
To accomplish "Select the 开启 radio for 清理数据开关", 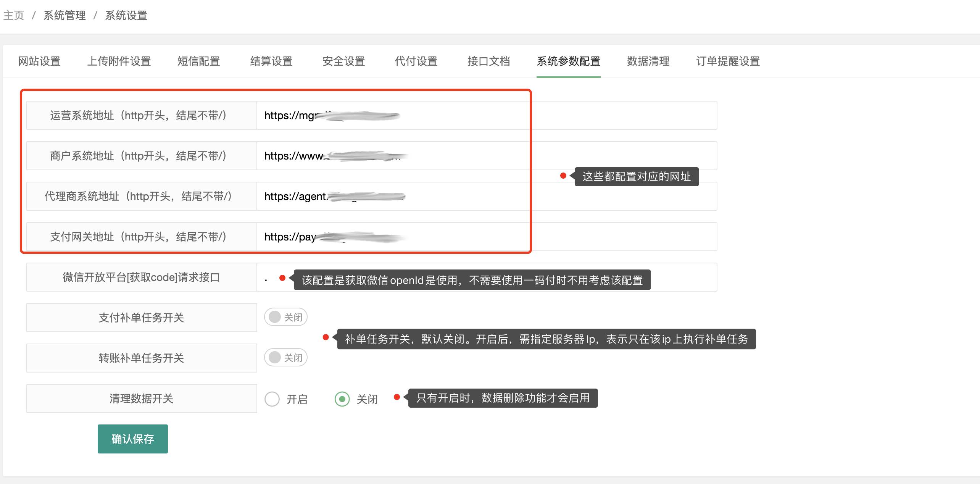I will (272, 399).
